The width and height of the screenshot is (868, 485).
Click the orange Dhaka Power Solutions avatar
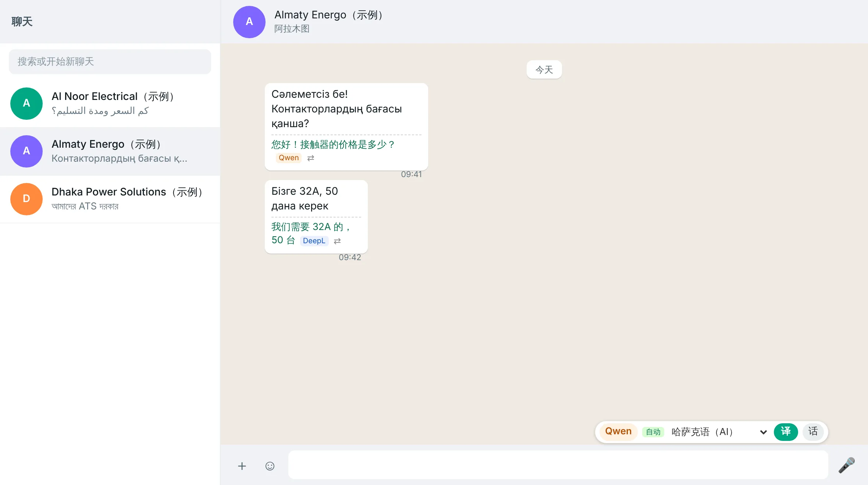pos(26,199)
